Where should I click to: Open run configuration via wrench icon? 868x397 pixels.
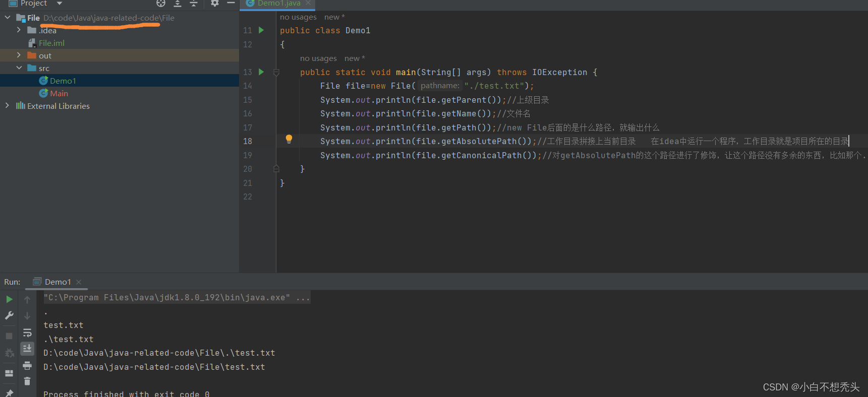[9, 315]
